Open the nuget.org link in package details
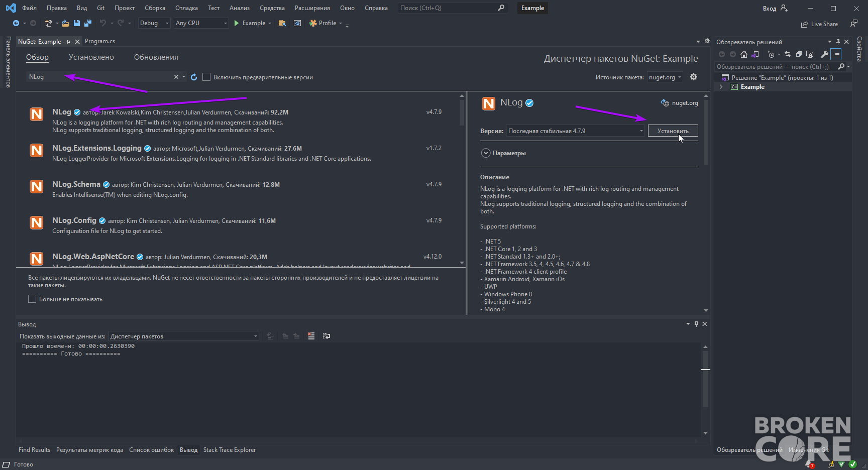Screen dimensions: 868x470 coord(685,103)
